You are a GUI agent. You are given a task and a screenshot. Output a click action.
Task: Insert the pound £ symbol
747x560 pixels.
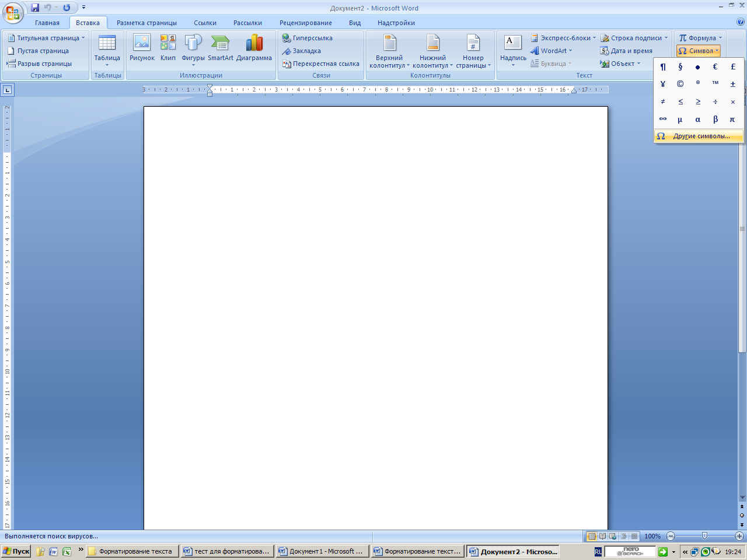tap(733, 67)
